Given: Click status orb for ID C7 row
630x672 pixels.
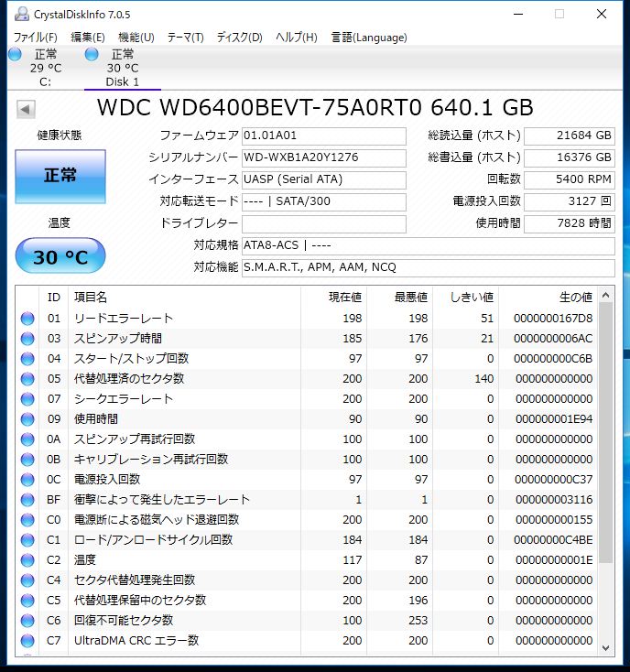Looking at the screenshot, I should 27,641.
